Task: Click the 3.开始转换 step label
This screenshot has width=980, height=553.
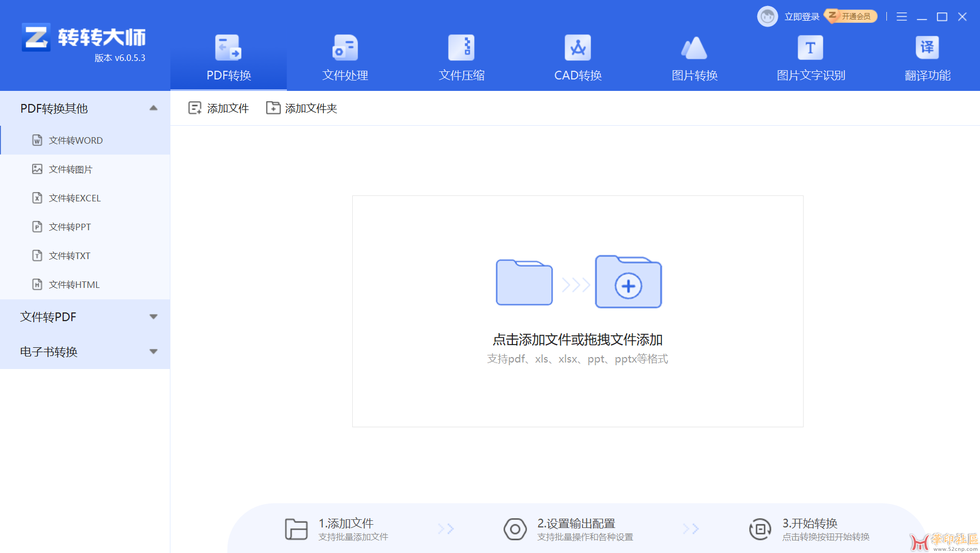Action: (810, 523)
